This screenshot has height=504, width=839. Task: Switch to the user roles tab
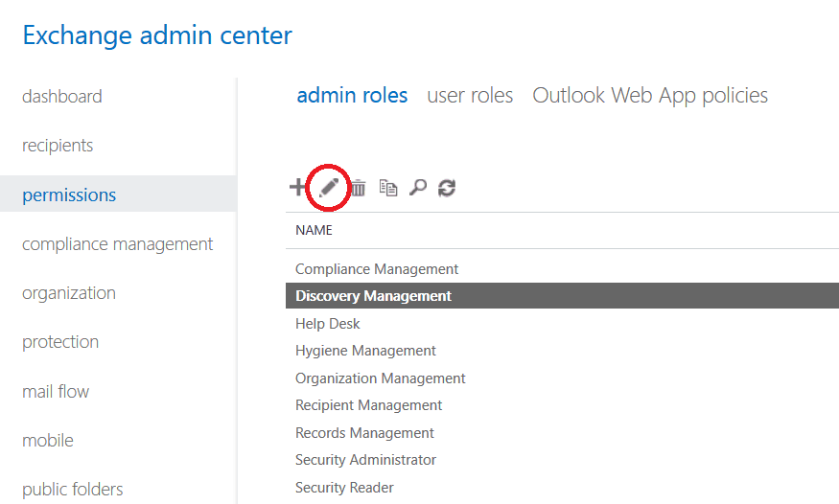coord(470,96)
